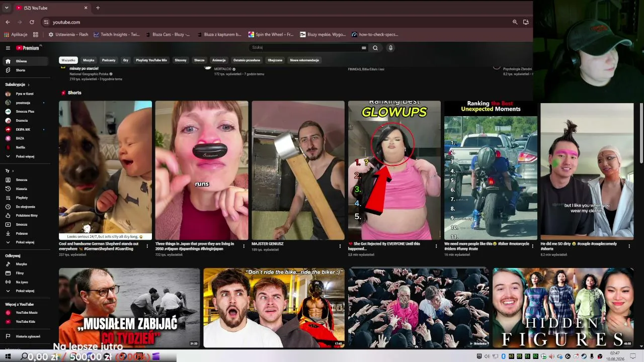Select the Gry filter chip
The width and height of the screenshot is (644, 362).
[x=126, y=60]
